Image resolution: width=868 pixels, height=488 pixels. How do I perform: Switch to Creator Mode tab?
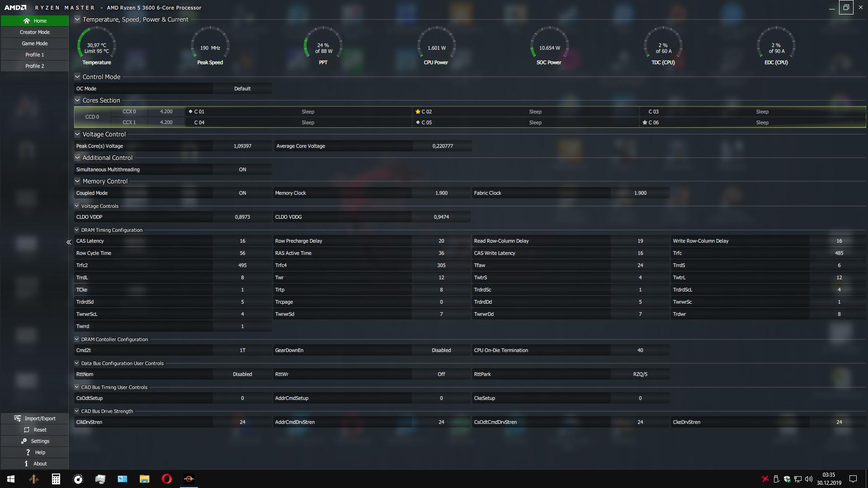35,32
